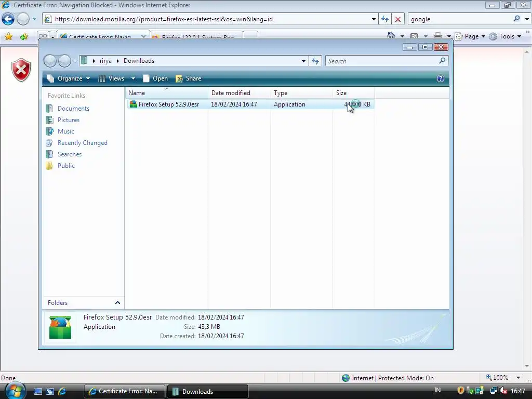Image resolution: width=532 pixels, height=399 pixels.
Task: Click the Windows Start orb
Action: point(14,391)
